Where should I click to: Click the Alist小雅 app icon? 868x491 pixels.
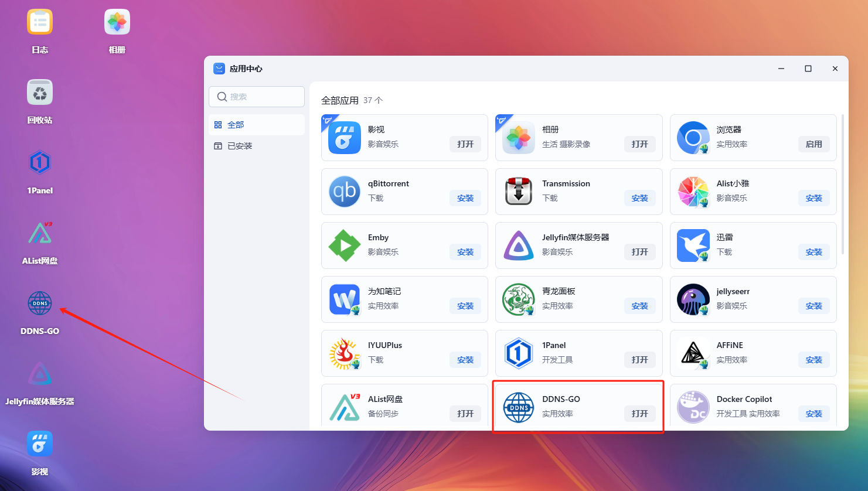(x=693, y=192)
